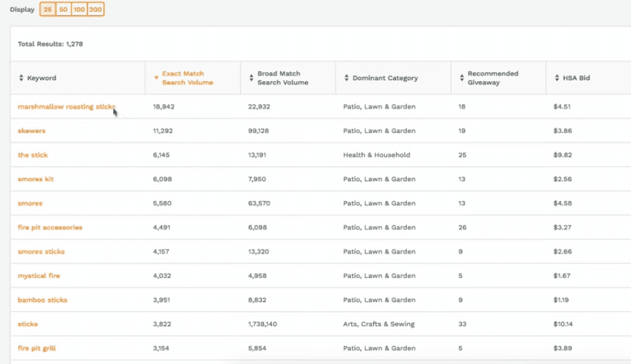Click Exact Match Search Volume sort arrow
This screenshot has width=631, height=364.
(156, 78)
